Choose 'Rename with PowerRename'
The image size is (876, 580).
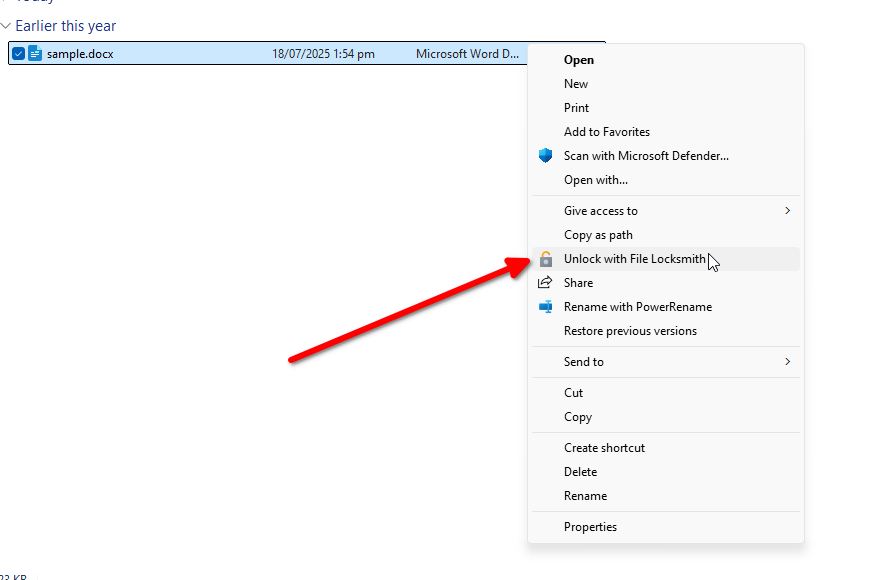point(639,307)
